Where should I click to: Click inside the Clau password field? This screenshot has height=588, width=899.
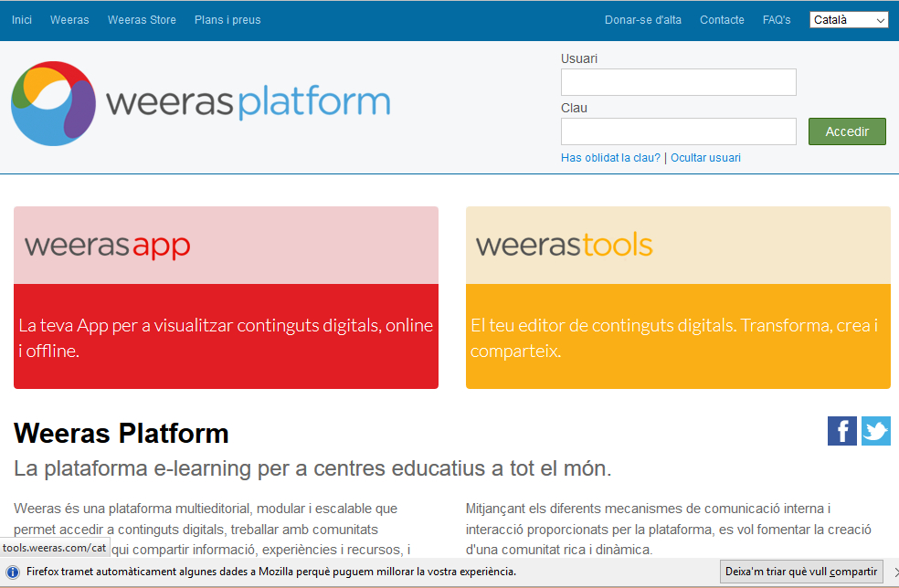pyautogui.click(x=678, y=131)
